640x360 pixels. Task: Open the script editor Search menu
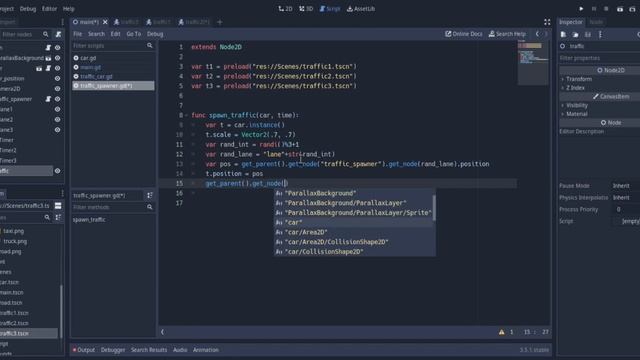click(x=96, y=34)
